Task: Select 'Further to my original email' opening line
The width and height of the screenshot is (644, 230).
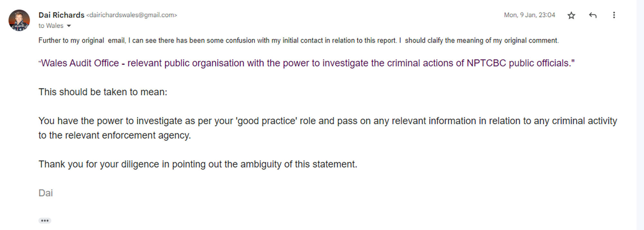Action: click(x=298, y=41)
